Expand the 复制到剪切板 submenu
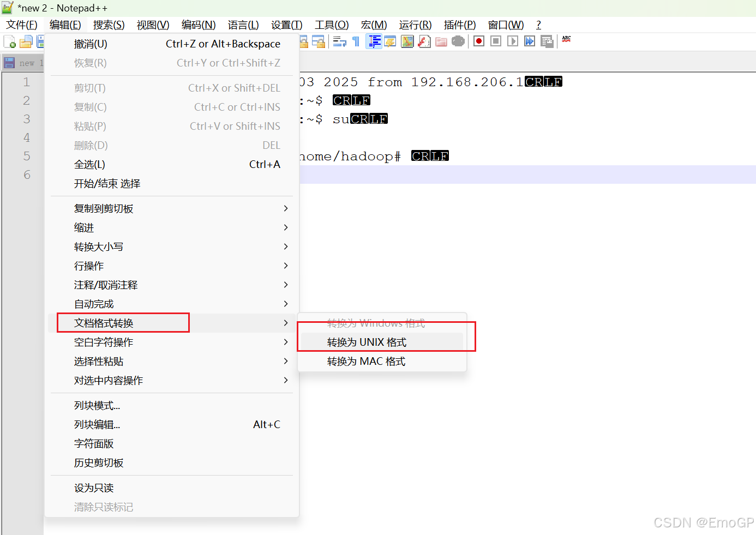 pyautogui.click(x=172, y=209)
